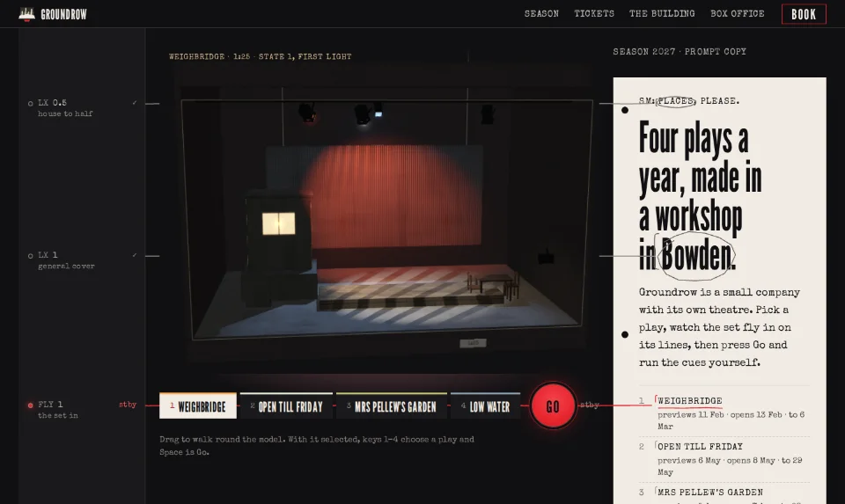
Task: Click the 'Weighbridge · 1:25 · State 1' caption
Action: coord(260,56)
